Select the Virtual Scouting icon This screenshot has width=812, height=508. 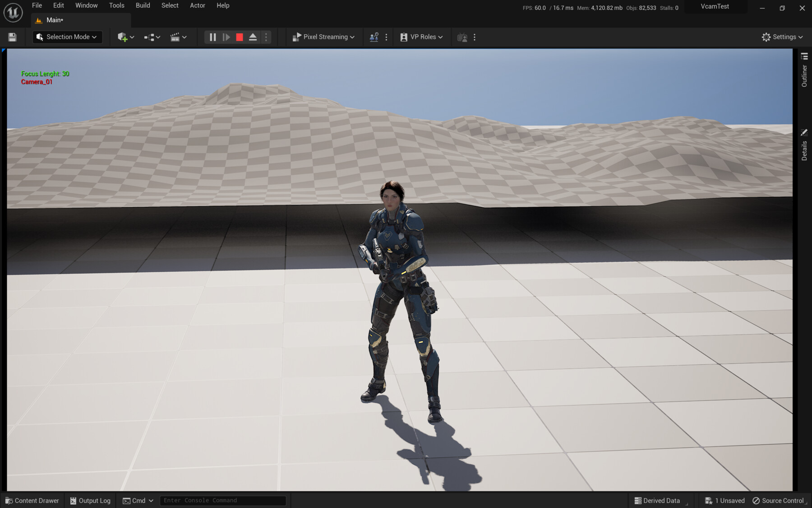click(373, 37)
